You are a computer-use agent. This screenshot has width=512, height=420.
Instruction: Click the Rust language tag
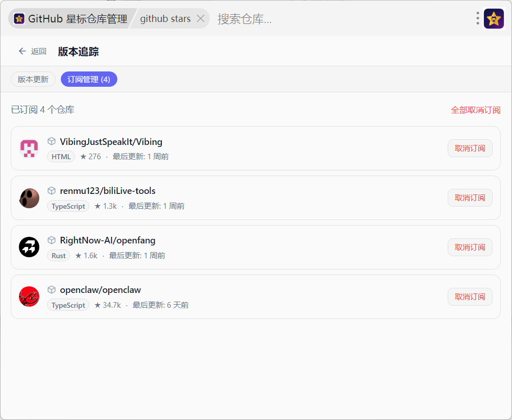click(59, 256)
